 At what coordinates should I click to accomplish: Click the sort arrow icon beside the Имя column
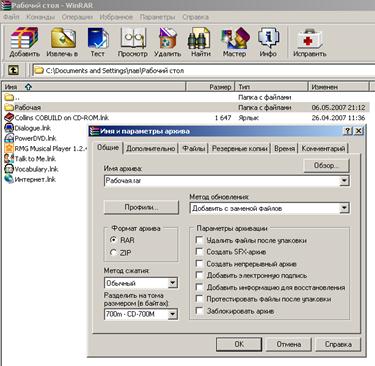[x=28, y=87]
